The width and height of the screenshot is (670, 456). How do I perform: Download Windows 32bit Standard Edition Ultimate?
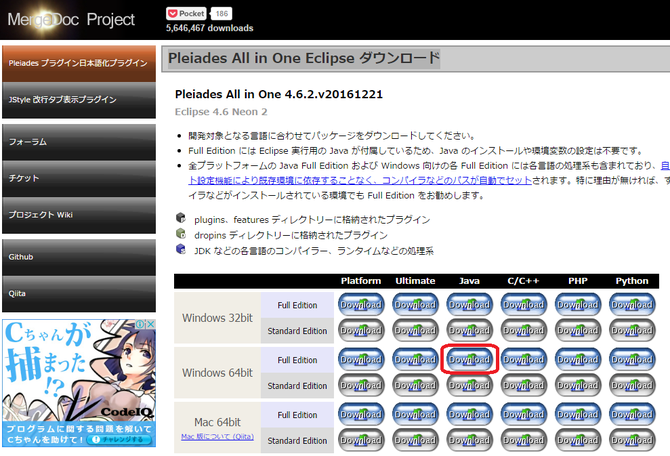pos(415,330)
